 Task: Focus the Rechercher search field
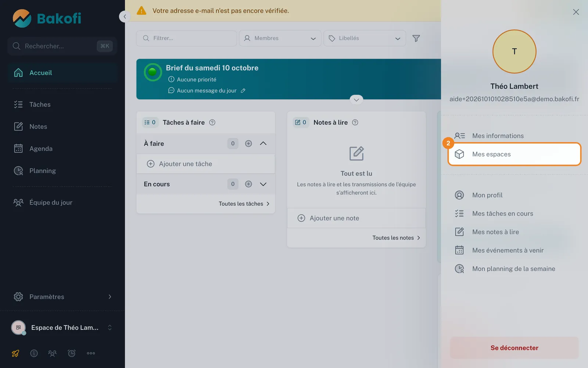pyautogui.click(x=62, y=46)
